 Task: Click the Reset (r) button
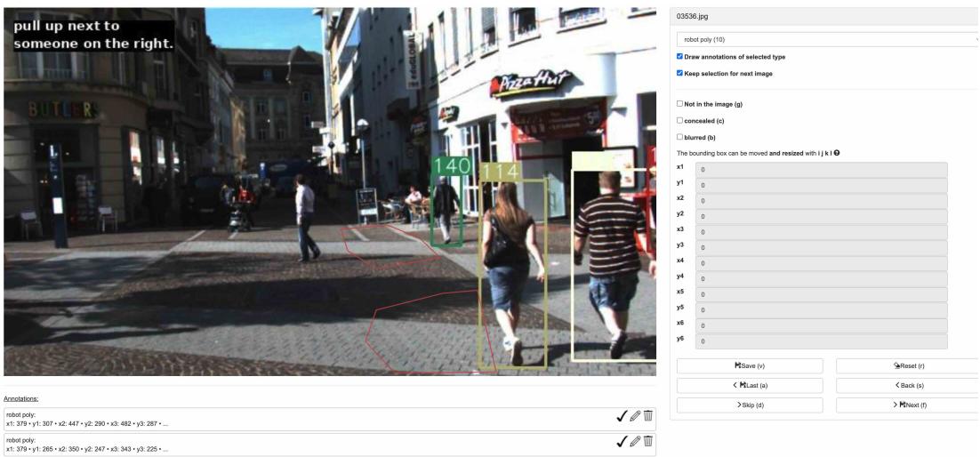coord(907,365)
